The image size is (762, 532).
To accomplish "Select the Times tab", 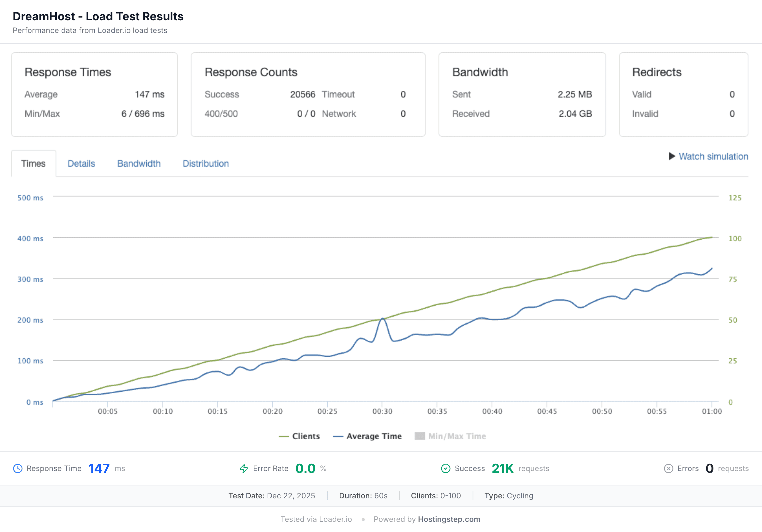I will (x=33, y=163).
